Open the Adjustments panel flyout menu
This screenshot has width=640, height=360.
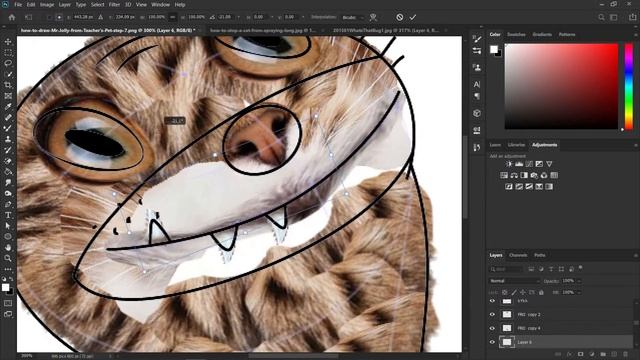[x=636, y=145]
